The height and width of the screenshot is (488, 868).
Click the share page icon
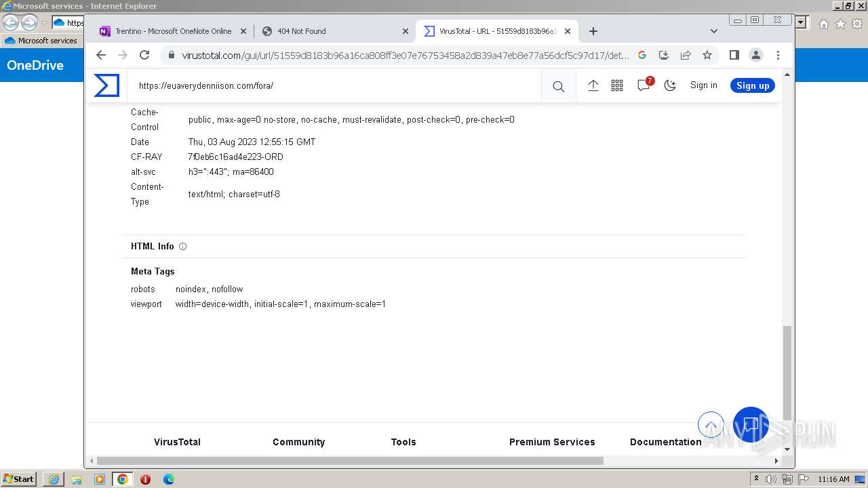tap(686, 55)
